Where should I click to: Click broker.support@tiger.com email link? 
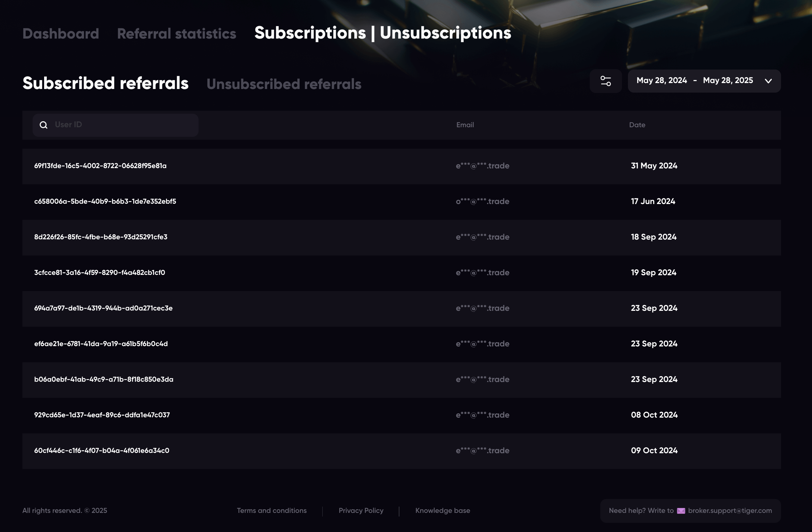(730, 511)
